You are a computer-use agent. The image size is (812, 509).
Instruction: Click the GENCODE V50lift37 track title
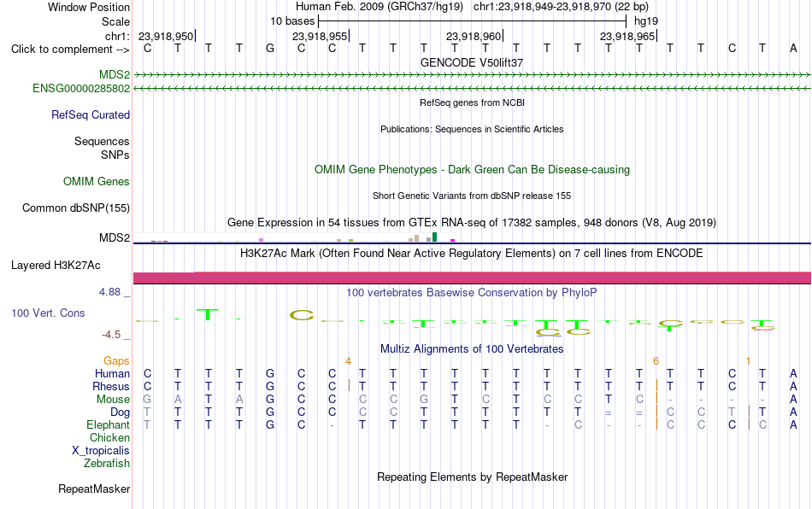472,62
